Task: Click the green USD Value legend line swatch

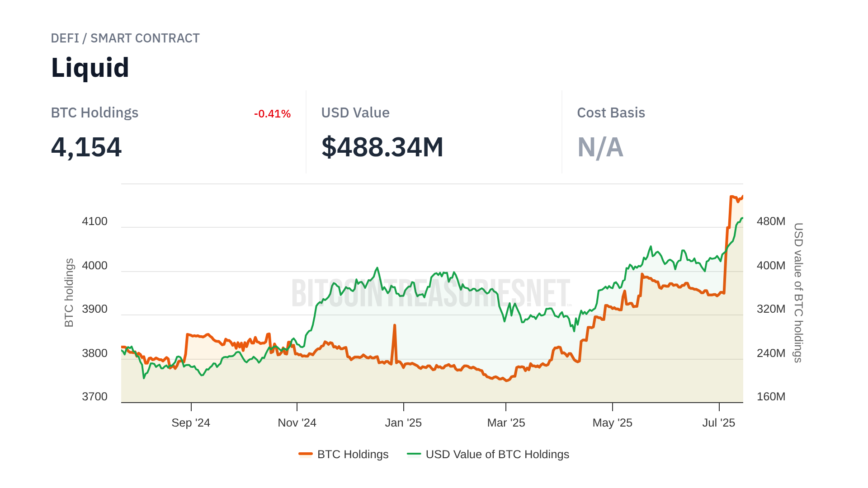Action: point(414,454)
